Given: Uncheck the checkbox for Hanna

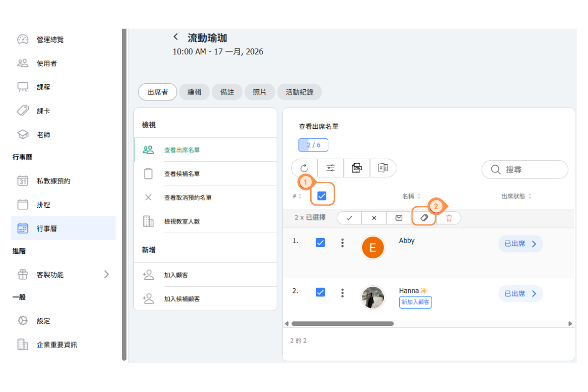Looking at the screenshot, I should tap(320, 292).
